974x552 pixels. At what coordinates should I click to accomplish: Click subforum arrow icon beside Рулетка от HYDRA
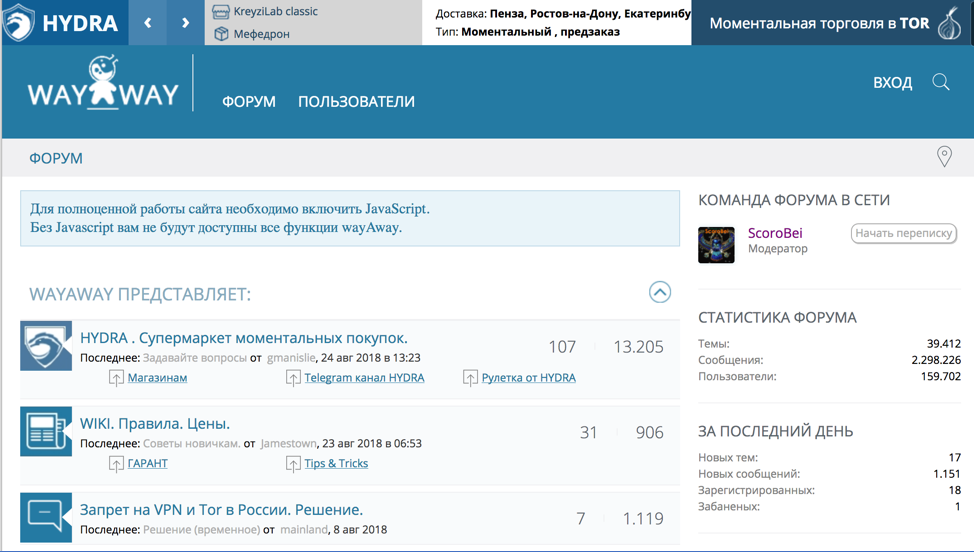point(470,378)
